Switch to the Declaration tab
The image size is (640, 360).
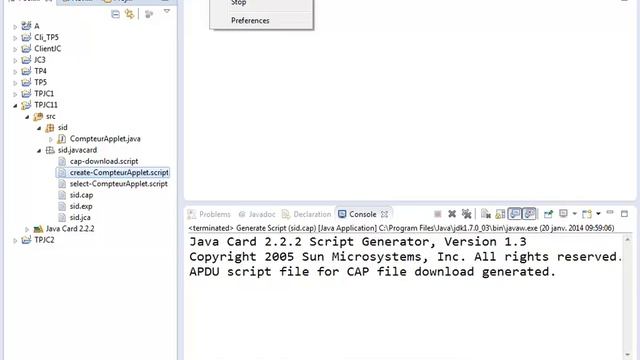[307, 214]
